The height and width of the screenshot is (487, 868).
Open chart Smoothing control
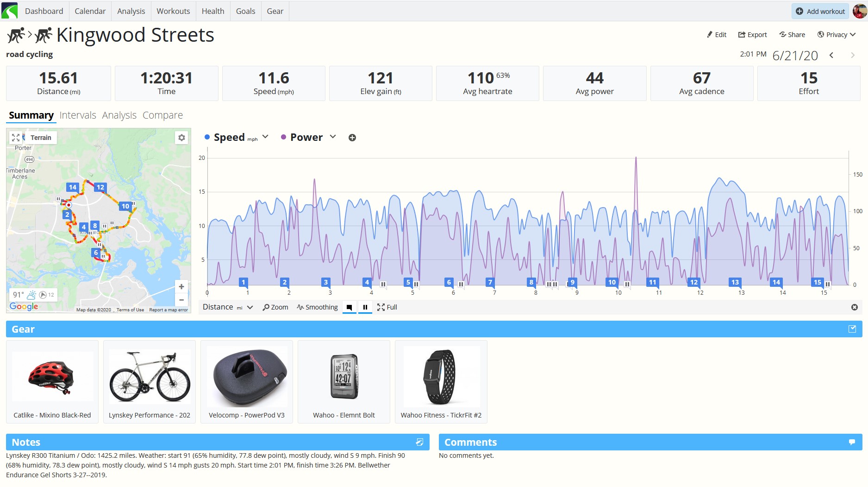(318, 307)
